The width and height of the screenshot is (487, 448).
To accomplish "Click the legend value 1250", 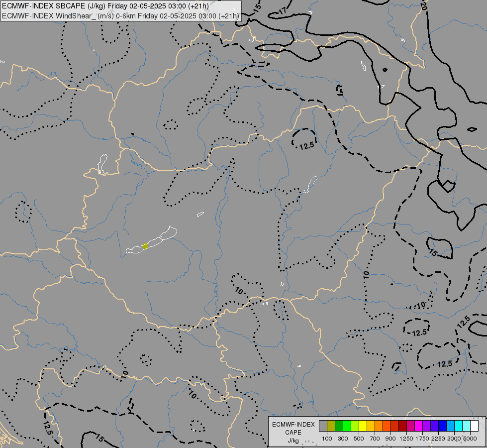I will (406, 439).
